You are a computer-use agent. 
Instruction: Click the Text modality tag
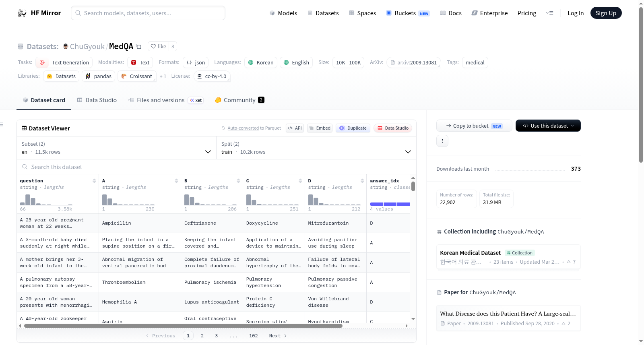tap(140, 62)
